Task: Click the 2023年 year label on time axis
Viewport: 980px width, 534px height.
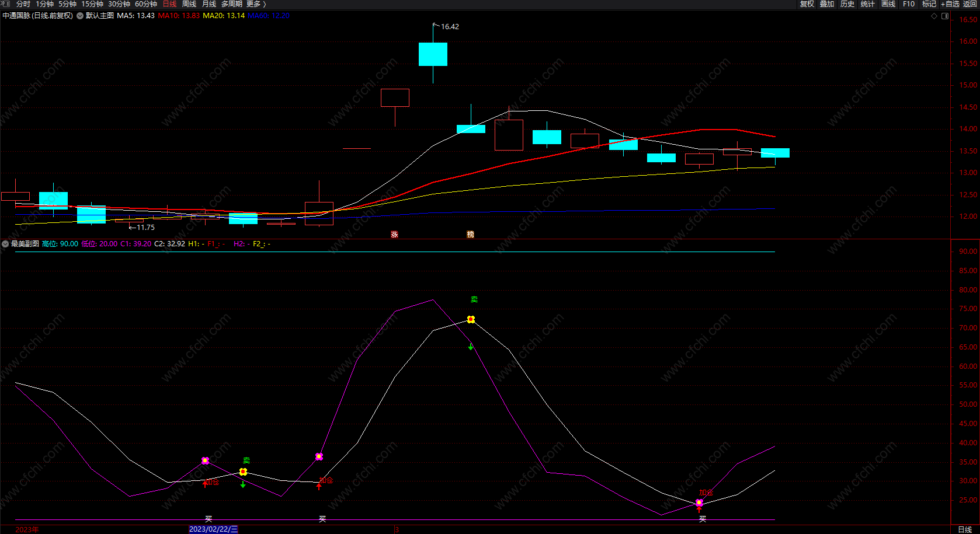Action: (27, 530)
